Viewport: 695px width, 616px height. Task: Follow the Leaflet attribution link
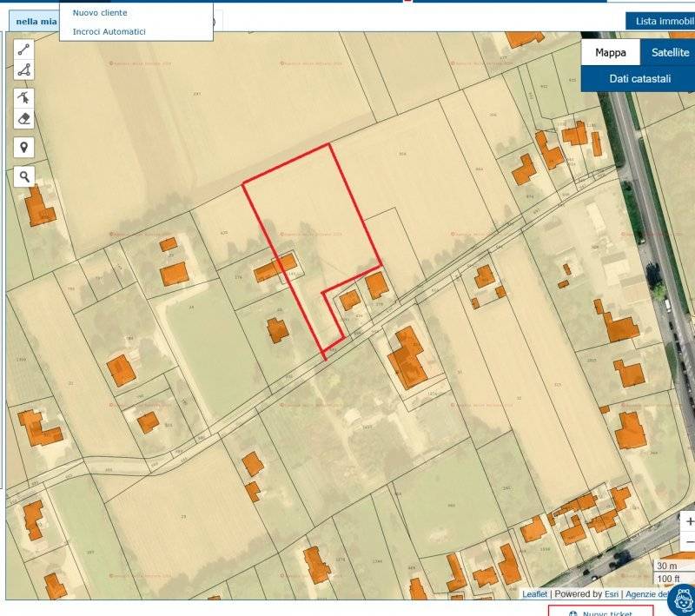pos(535,593)
